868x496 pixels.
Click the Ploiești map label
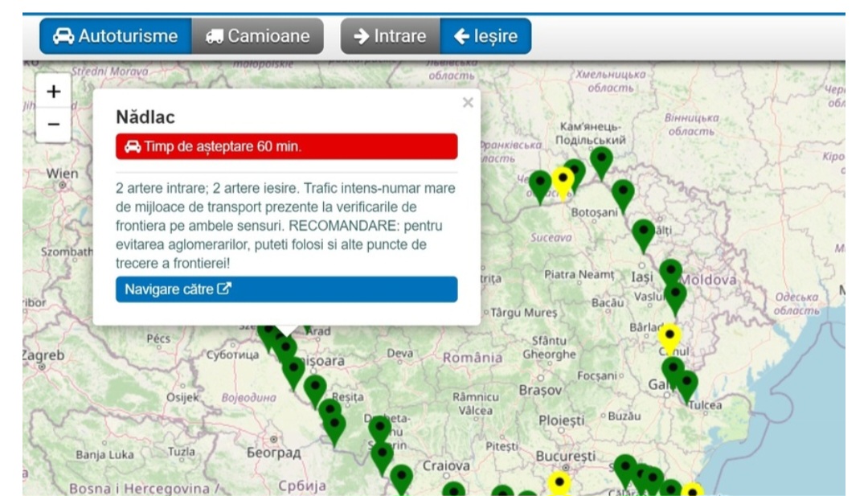[561, 420]
